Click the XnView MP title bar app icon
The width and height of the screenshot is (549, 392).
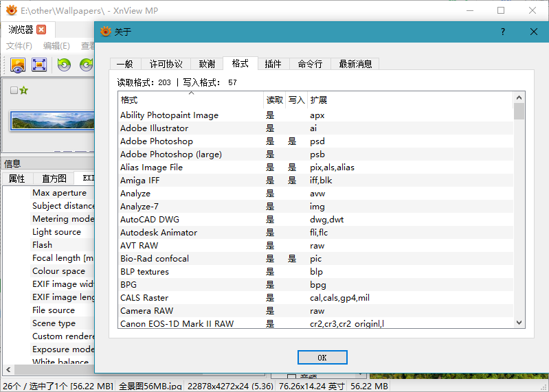click(x=12, y=10)
